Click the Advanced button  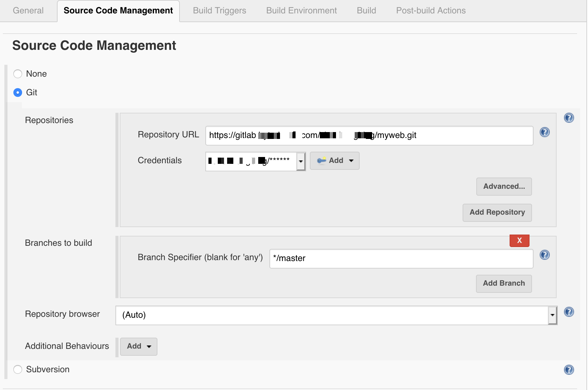(504, 186)
